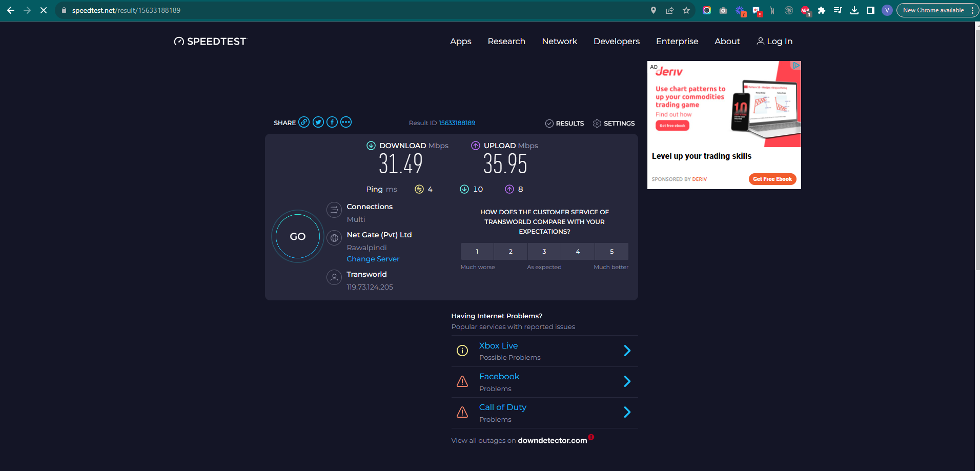Screen dimensions: 980x471
Task: Click the camera extension icon
Action: (723, 10)
